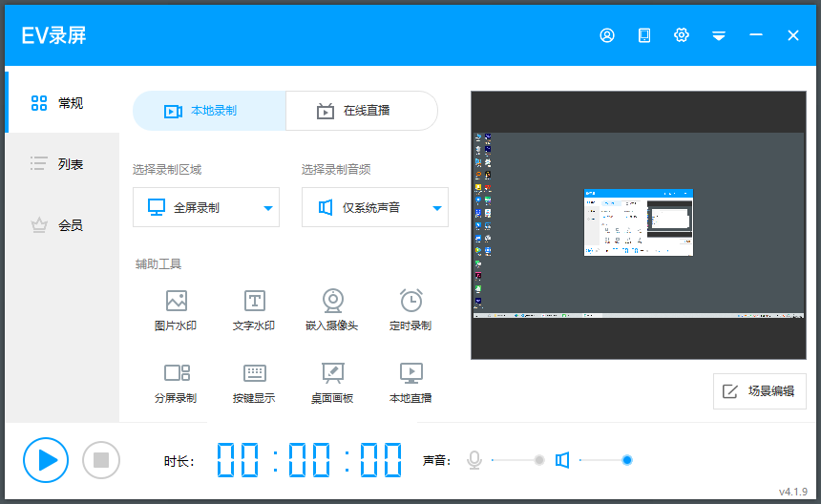Start recording with play button
The height and width of the screenshot is (504, 821).
[46, 460]
